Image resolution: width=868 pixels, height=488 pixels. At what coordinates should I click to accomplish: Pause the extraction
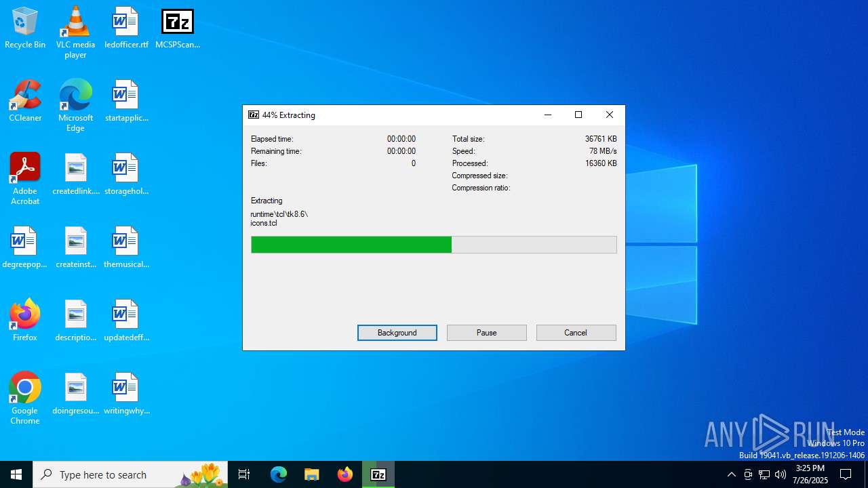click(487, 333)
